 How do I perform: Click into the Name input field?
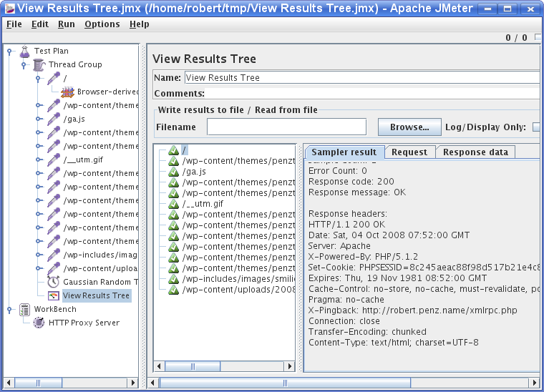[362, 78]
